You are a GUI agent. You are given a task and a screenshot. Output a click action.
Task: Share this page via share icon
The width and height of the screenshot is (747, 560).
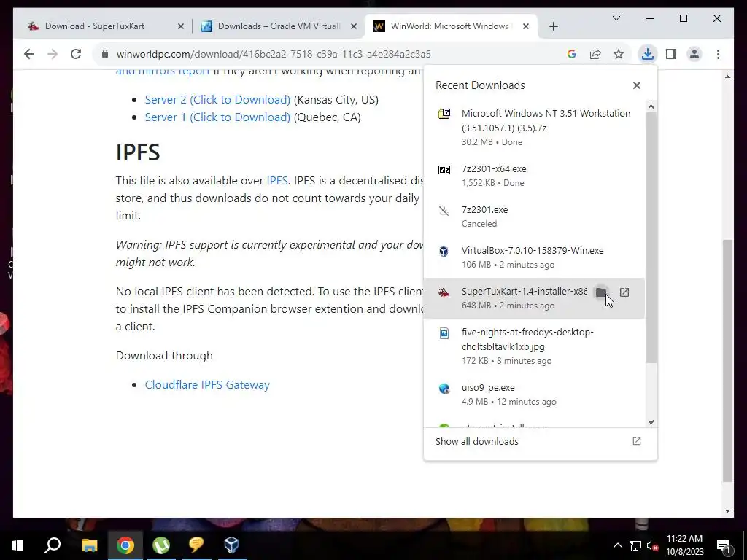[x=595, y=54]
